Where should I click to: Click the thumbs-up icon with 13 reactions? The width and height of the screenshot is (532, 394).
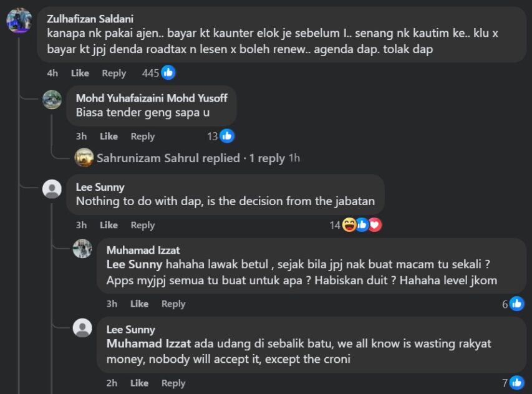click(227, 136)
